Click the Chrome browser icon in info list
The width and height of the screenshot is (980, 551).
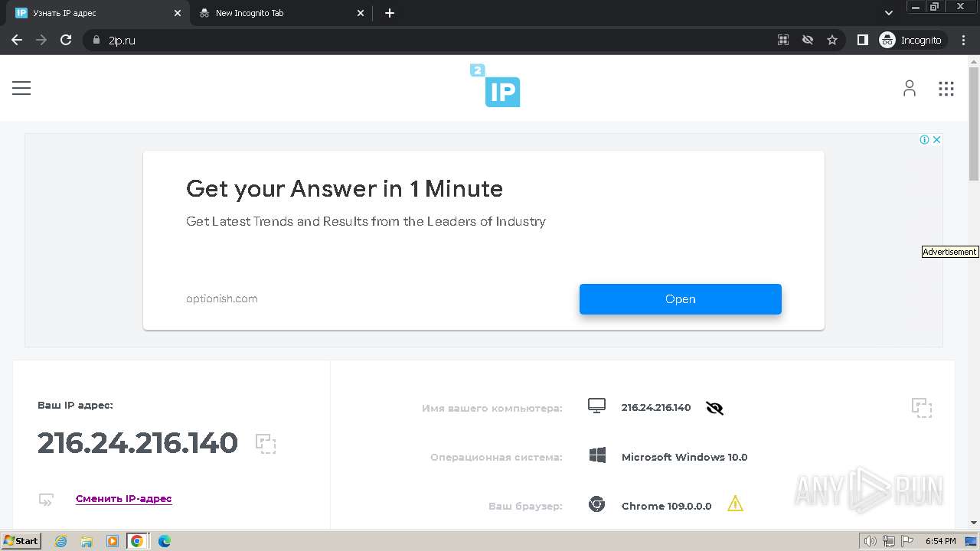(597, 505)
